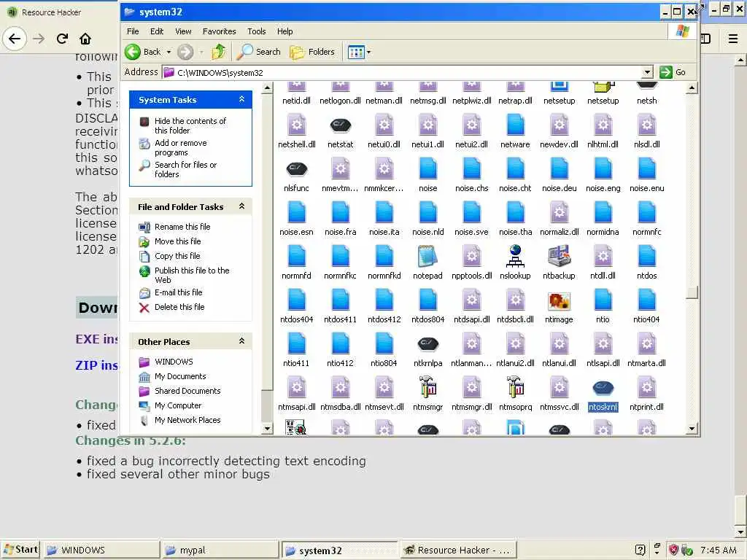The width and height of the screenshot is (747, 560).
Task: Open the Favorites menu
Action: click(x=219, y=31)
